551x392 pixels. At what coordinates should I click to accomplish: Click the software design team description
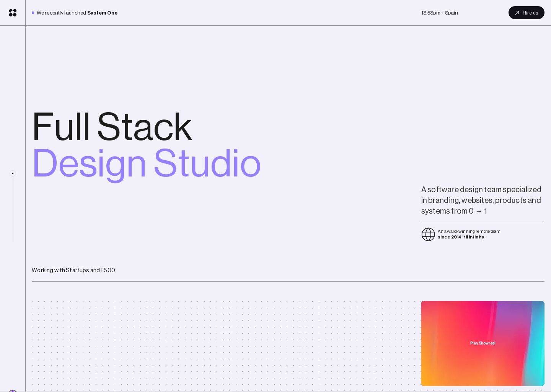[x=481, y=200]
